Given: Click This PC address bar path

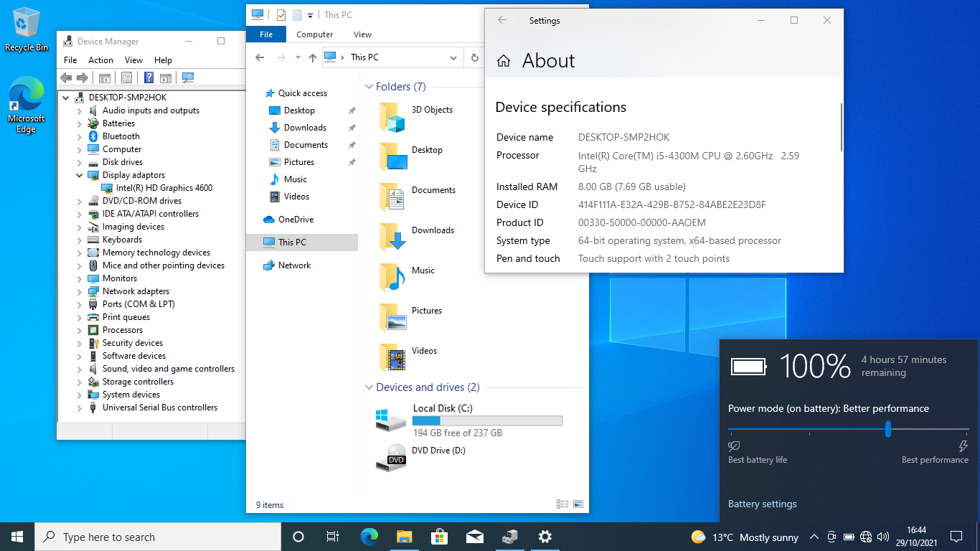Looking at the screenshot, I should pyautogui.click(x=364, y=57).
